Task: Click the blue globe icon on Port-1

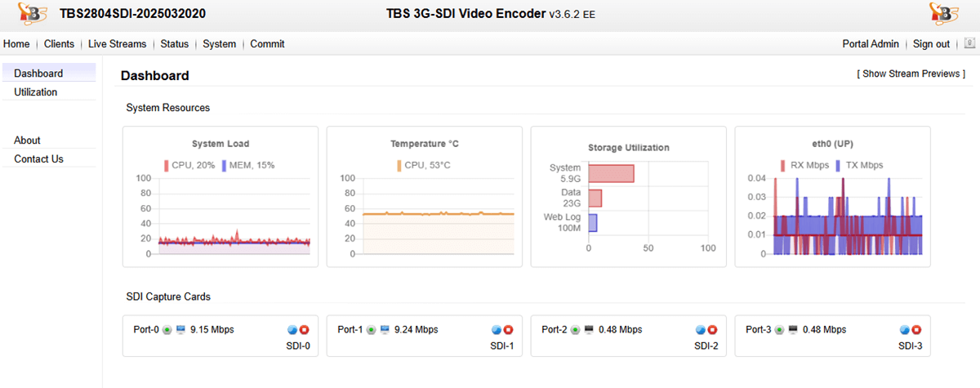Action: [497, 330]
